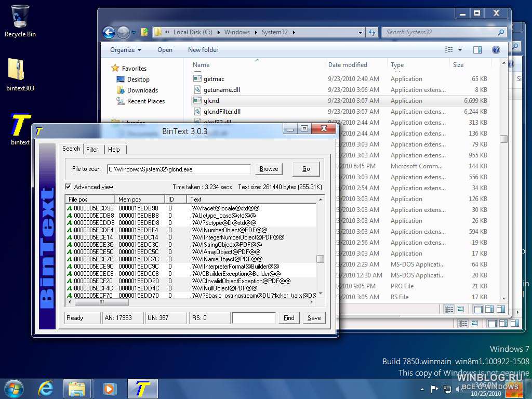Click the Explorer file list vertical scrollbar thumb
532x399 pixels.
point(504,139)
